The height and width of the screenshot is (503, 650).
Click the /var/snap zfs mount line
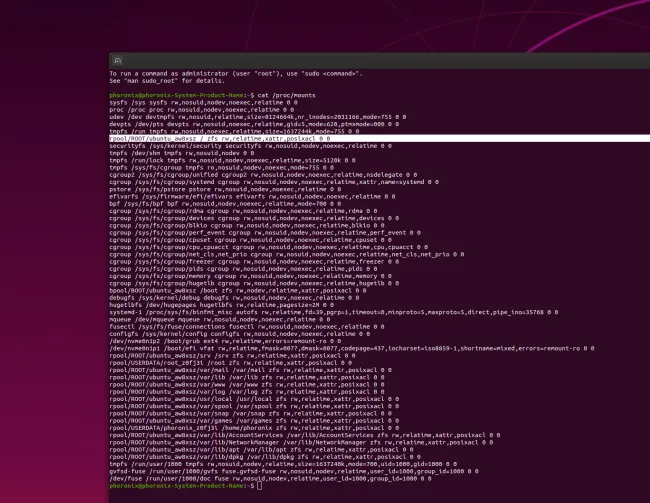click(x=250, y=414)
